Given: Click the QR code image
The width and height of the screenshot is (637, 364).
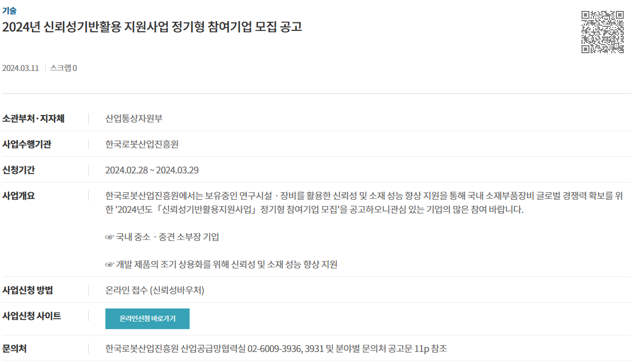Looking at the screenshot, I should click(603, 32).
